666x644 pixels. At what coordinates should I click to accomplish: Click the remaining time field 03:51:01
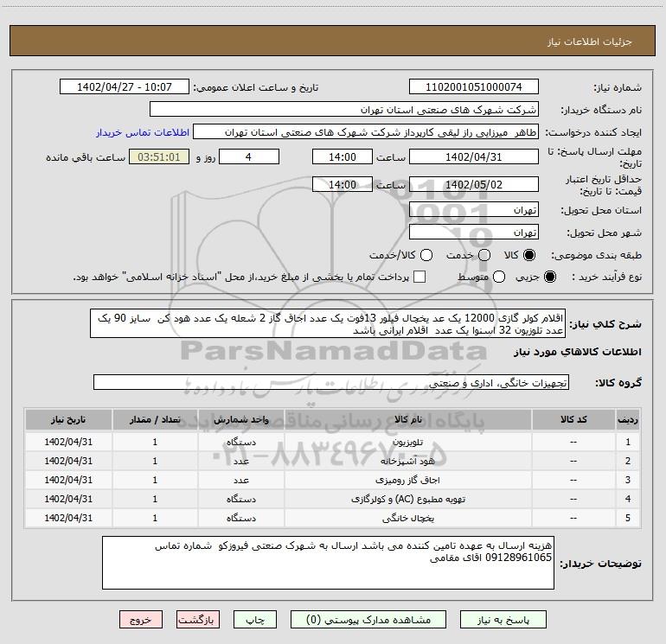tap(159, 156)
